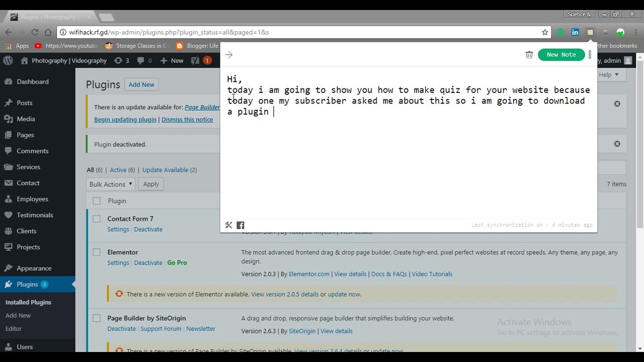Click the Apply bulk action button

(151, 184)
